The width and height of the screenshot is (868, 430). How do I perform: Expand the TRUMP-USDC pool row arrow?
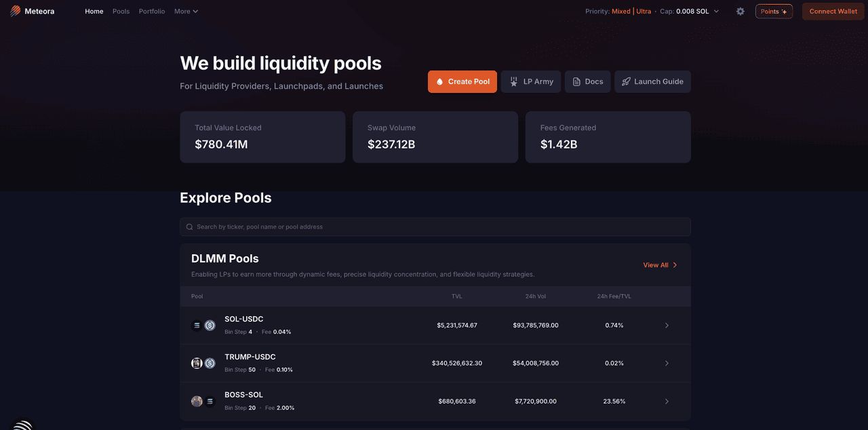point(667,364)
